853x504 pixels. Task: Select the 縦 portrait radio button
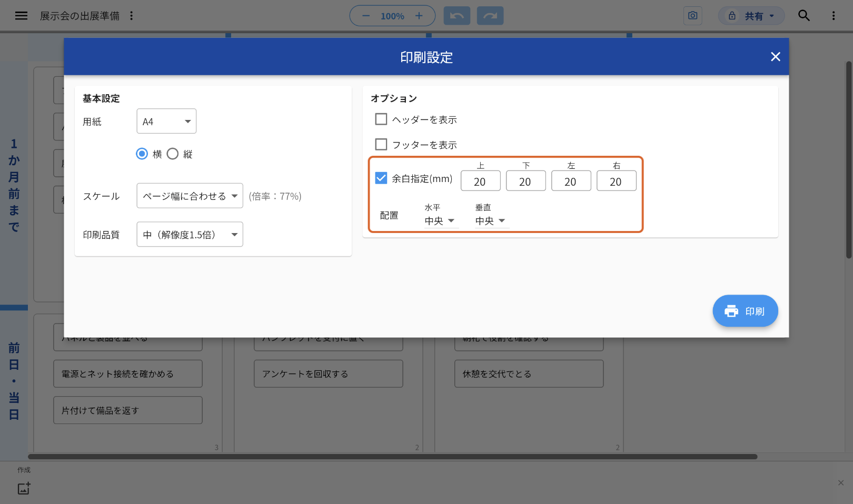pos(173,154)
